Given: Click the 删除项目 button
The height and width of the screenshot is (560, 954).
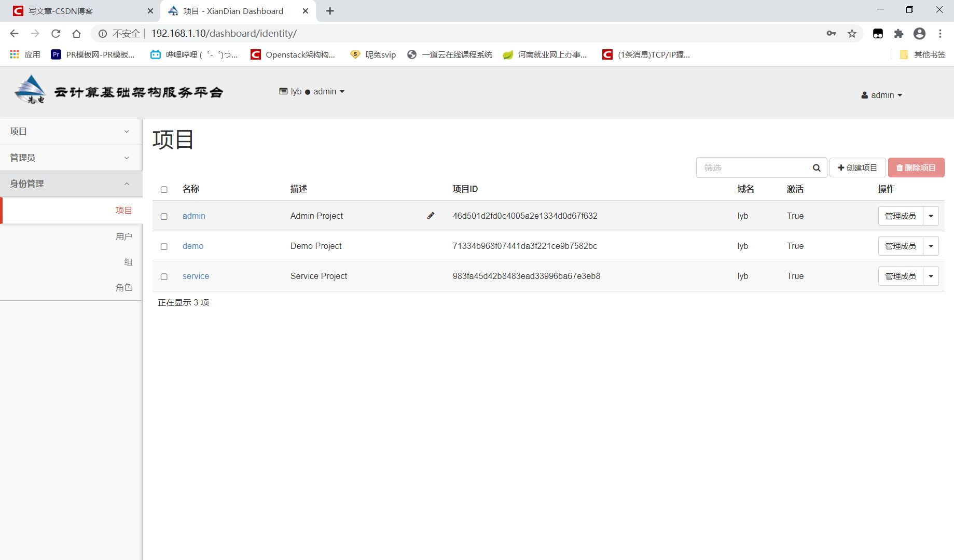Looking at the screenshot, I should tap(916, 168).
